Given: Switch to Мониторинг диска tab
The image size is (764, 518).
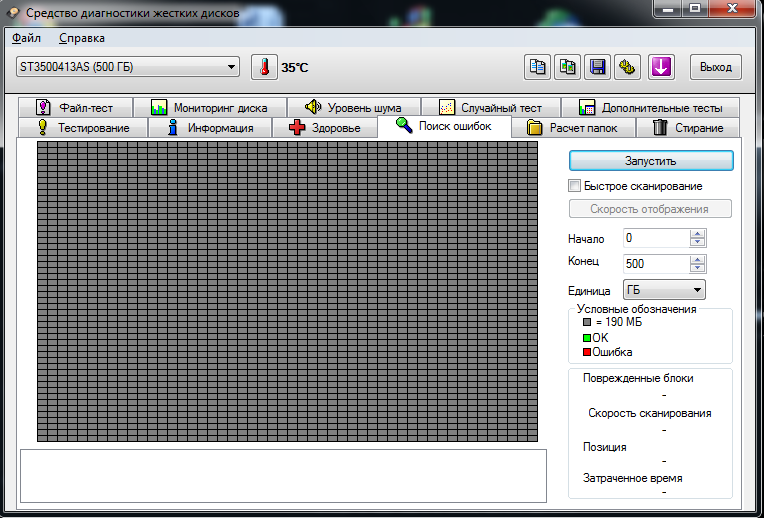Looking at the screenshot, I should coord(210,107).
